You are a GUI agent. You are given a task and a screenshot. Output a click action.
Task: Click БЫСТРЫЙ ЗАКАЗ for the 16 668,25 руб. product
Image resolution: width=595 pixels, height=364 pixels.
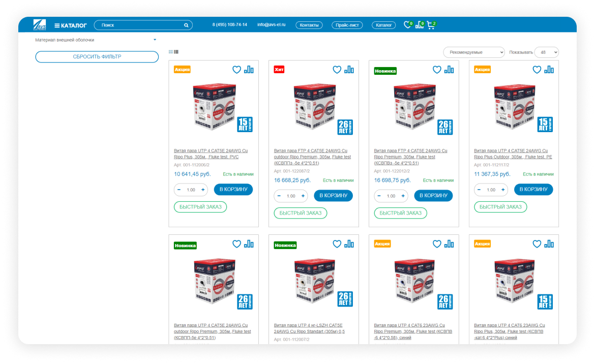[x=301, y=213]
